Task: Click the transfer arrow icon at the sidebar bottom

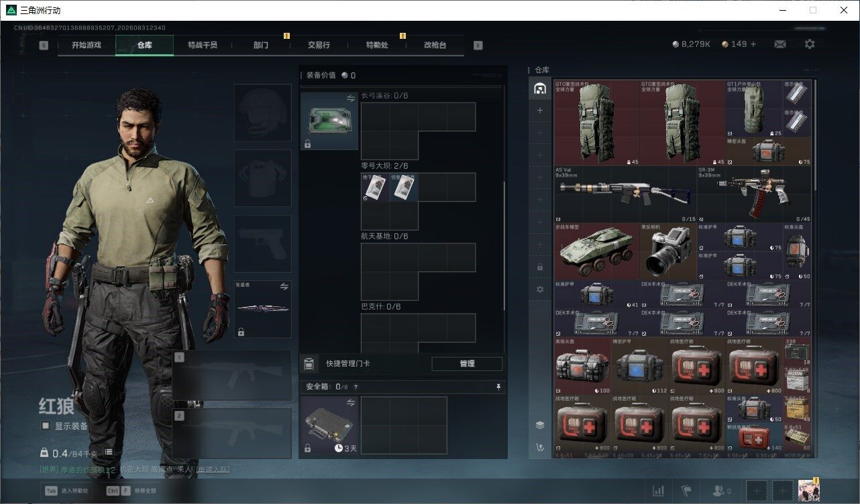Action: pyautogui.click(x=540, y=447)
